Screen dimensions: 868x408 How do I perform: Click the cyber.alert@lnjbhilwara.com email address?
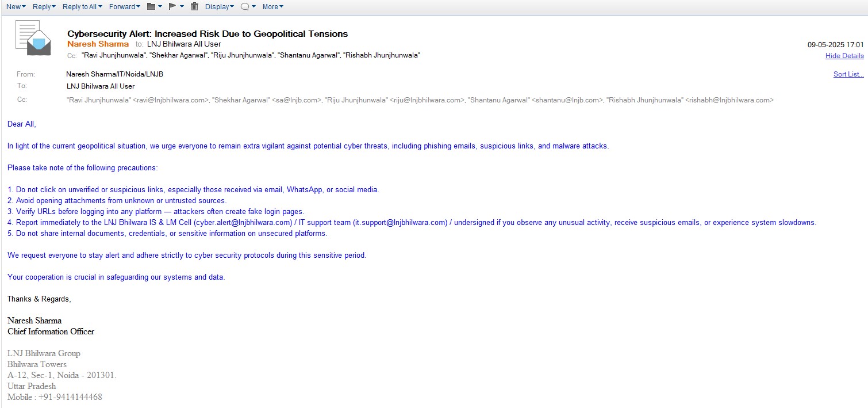tap(243, 223)
